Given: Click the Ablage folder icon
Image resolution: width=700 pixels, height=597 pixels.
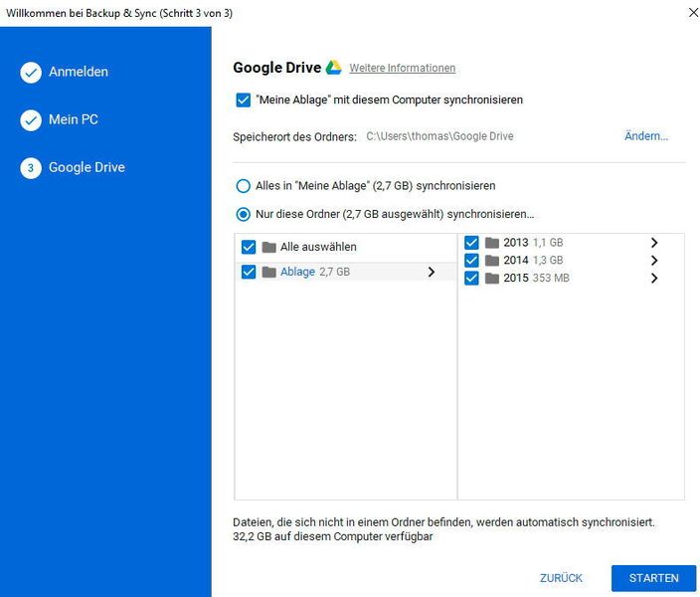Looking at the screenshot, I should 269,272.
